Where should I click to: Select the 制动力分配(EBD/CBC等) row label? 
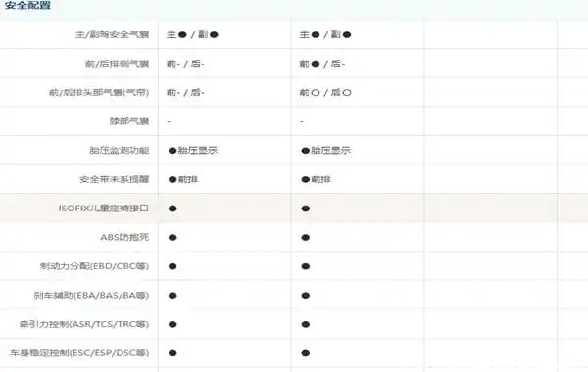point(94,266)
